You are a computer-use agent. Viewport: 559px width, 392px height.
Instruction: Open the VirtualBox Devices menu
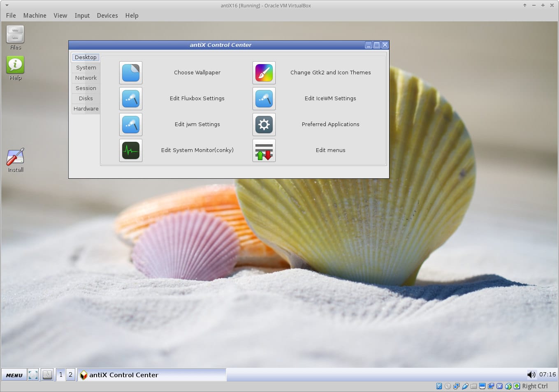click(107, 16)
